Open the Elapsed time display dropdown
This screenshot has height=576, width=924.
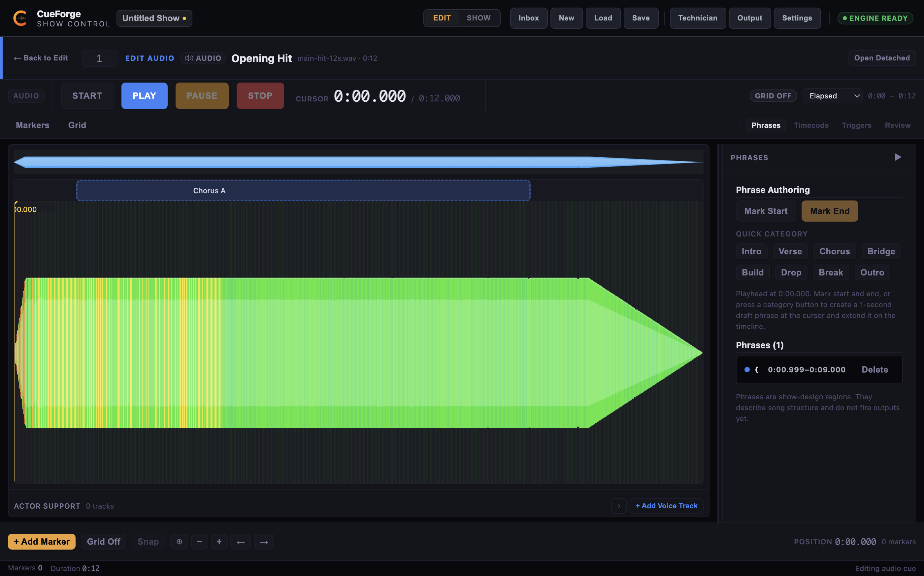832,96
